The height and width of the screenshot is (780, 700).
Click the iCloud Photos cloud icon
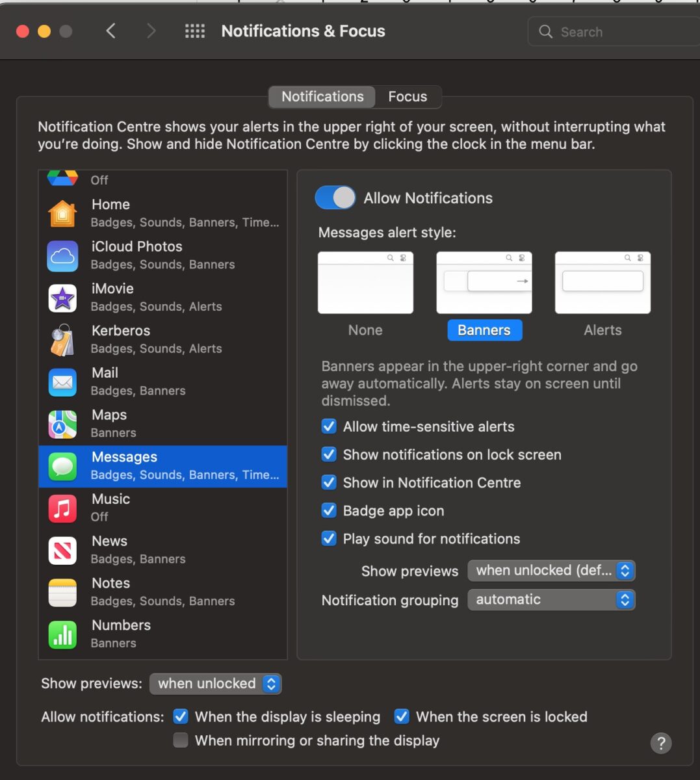[62, 256]
